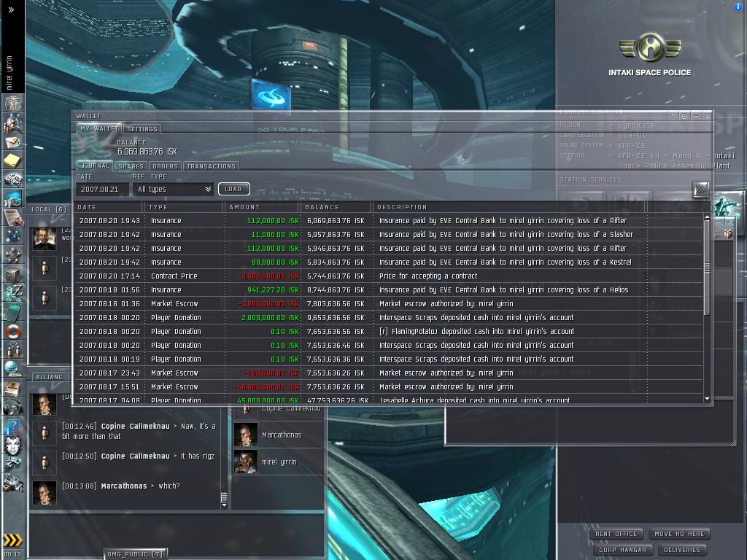The image size is (747, 560).
Task: Click the Helios insurance journal row
Action: click(389, 290)
